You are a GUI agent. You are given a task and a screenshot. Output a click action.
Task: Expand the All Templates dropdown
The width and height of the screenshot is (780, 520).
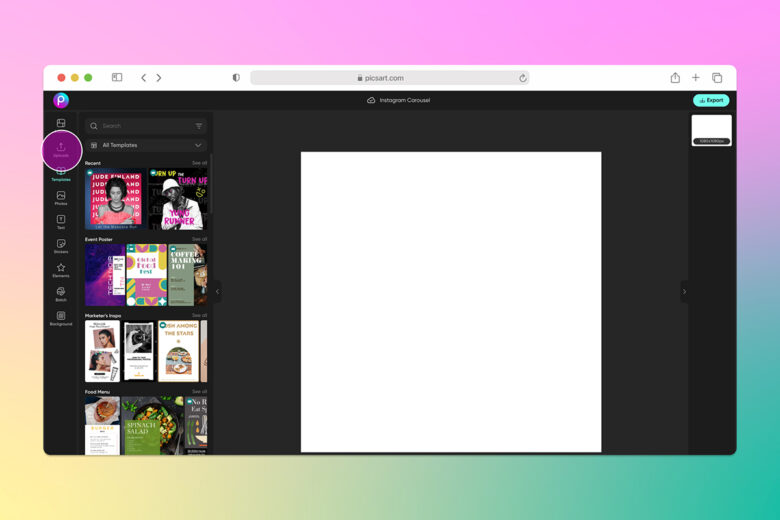point(146,145)
